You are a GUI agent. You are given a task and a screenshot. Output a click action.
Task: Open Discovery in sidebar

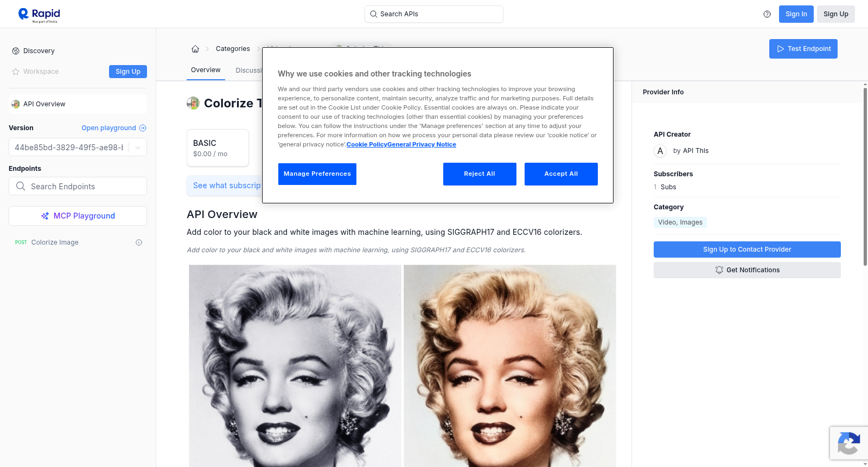tap(39, 51)
